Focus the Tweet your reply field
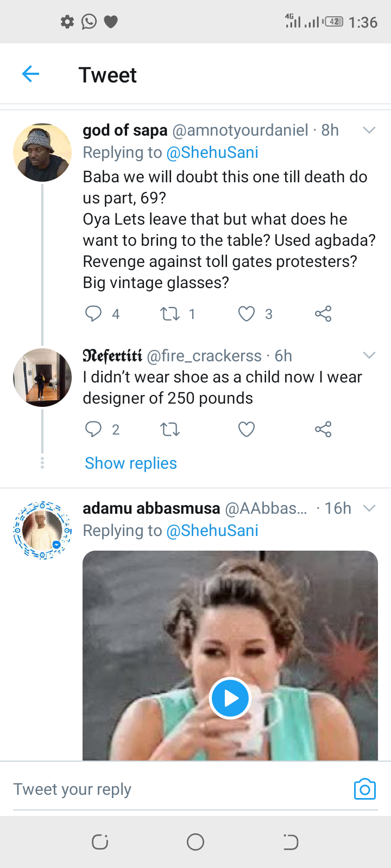The image size is (391, 868). pos(163,789)
